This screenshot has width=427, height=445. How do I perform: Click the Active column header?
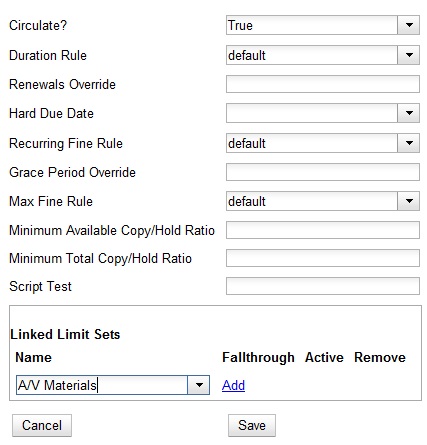[324, 357]
